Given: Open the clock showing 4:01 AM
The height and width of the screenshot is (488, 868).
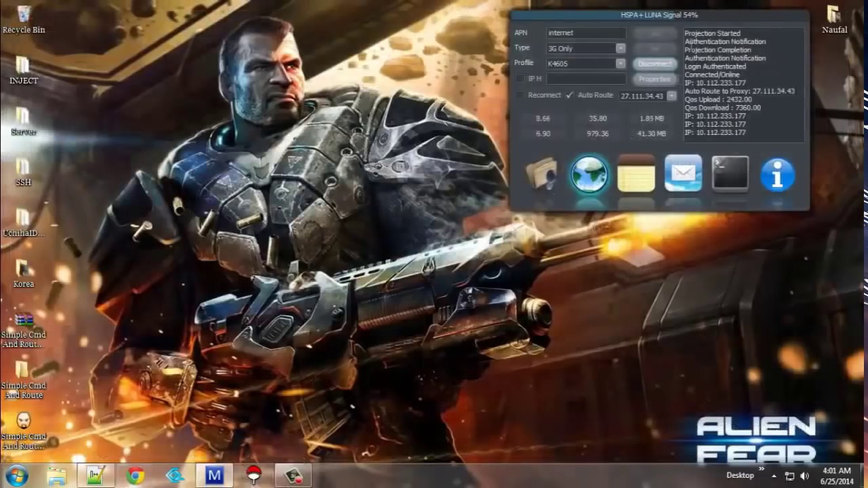Looking at the screenshot, I should 836,476.
